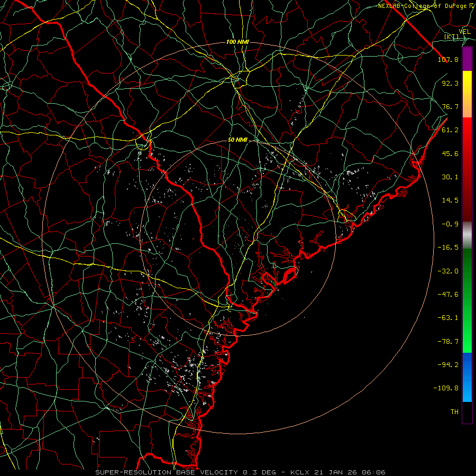
Task: Click the "76.7" legend value
Action: (450, 106)
